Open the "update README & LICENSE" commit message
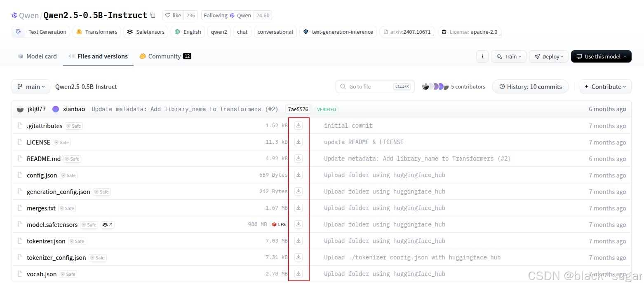 pos(364,142)
